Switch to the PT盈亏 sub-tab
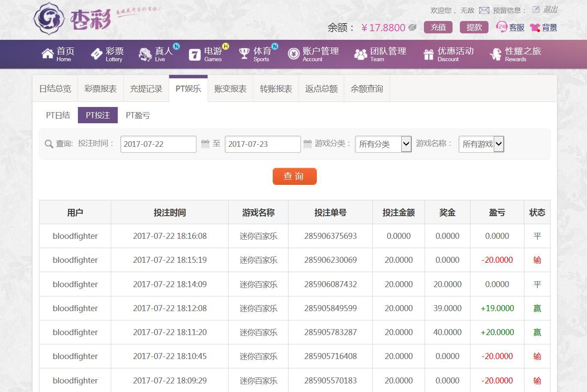Image resolution: width=587 pixels, height=392 pixels. click(137, 115)
